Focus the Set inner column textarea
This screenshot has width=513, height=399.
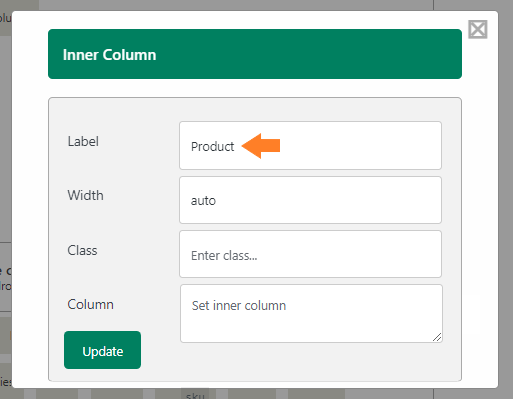tap(311, 313)
